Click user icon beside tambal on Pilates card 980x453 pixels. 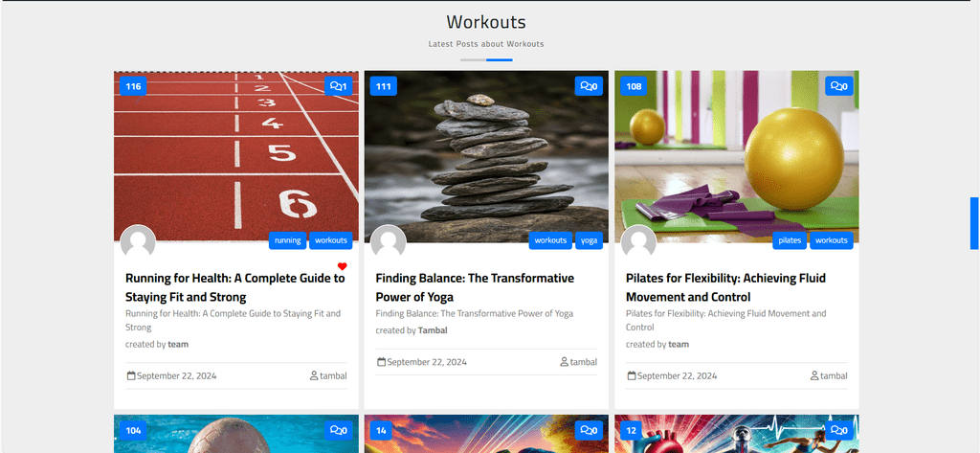(x=814, y=376)
